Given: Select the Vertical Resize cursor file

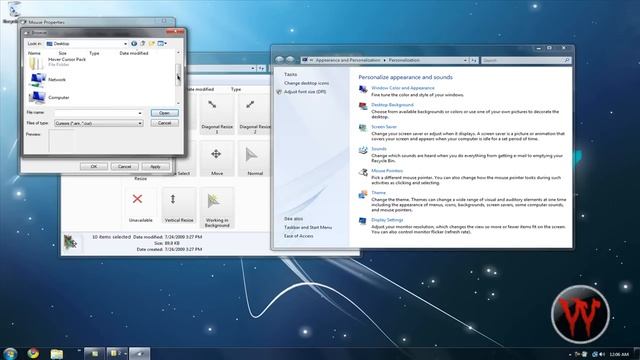Looking at the screenshot, I should point(179,206).
